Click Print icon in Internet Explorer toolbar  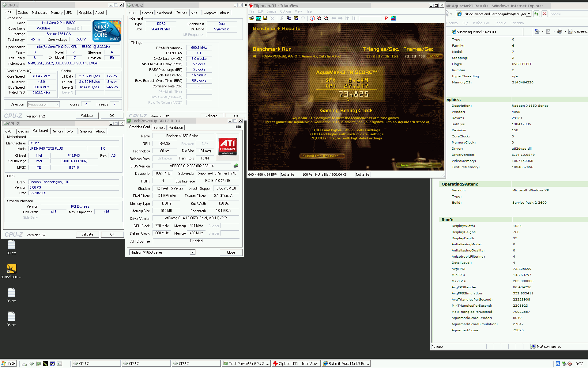pos(560,31)
